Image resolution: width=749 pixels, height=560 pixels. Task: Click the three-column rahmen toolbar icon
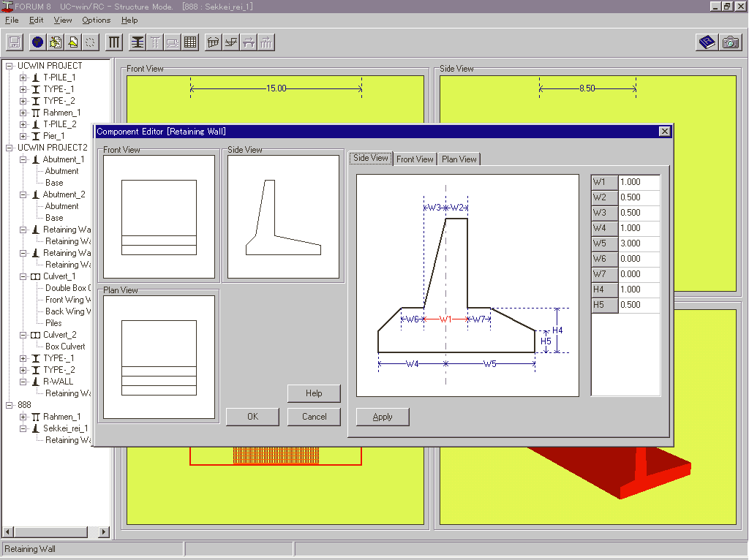click(114, 42)
